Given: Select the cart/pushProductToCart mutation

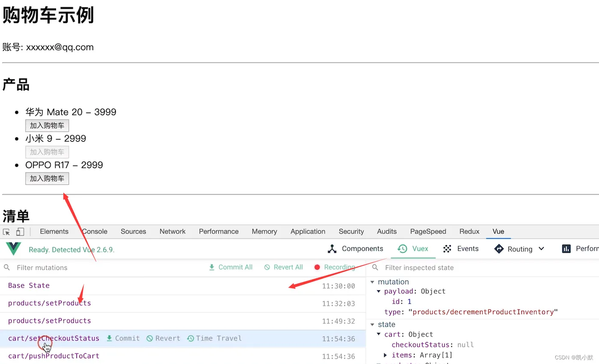Looking at the screenshot, I should pos(183,356).
